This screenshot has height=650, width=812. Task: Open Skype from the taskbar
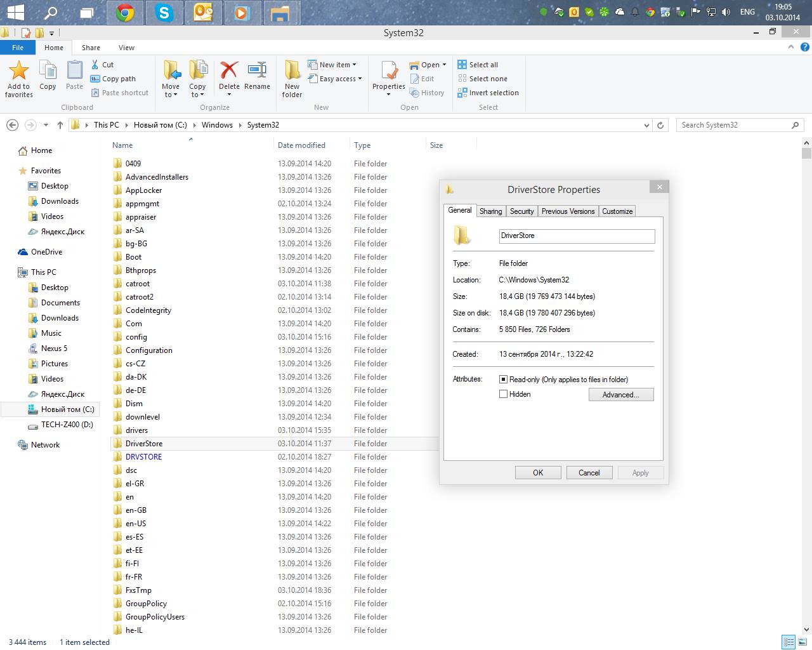(164, 13)
